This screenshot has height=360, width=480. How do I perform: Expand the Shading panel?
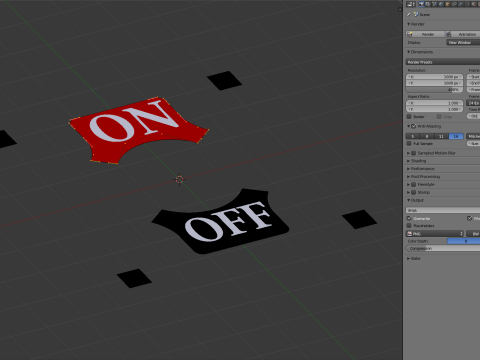pos(409,161)
